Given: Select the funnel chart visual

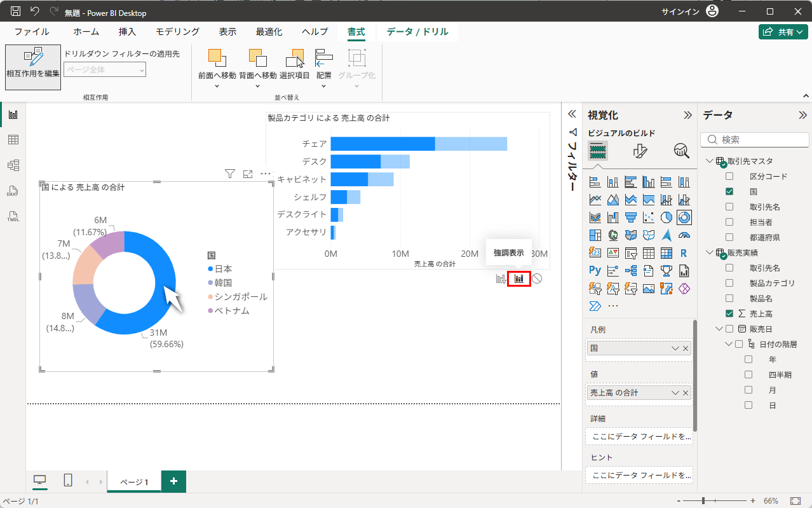Looking at the screenshot, I should point(631,217).
